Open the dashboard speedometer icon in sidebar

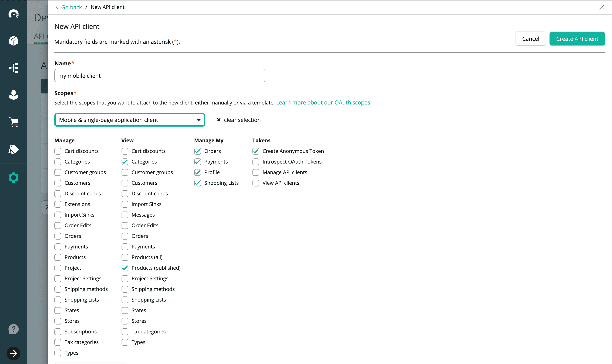[x=14, y=14]
